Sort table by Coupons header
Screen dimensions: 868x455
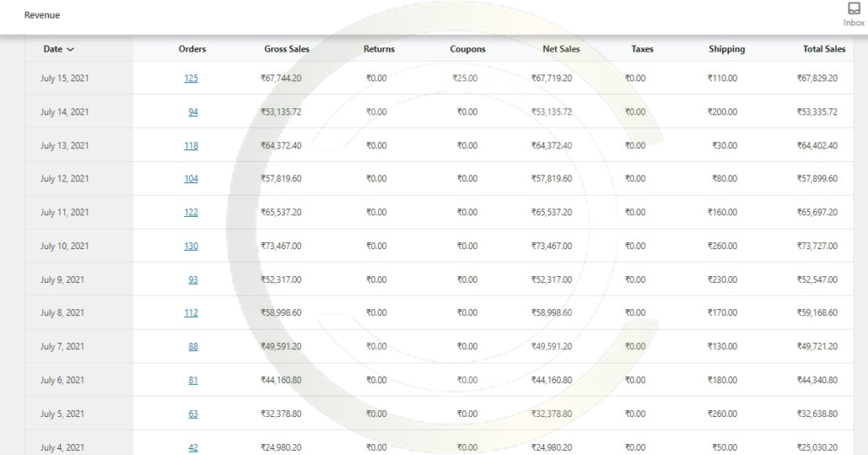click(468, 48)
